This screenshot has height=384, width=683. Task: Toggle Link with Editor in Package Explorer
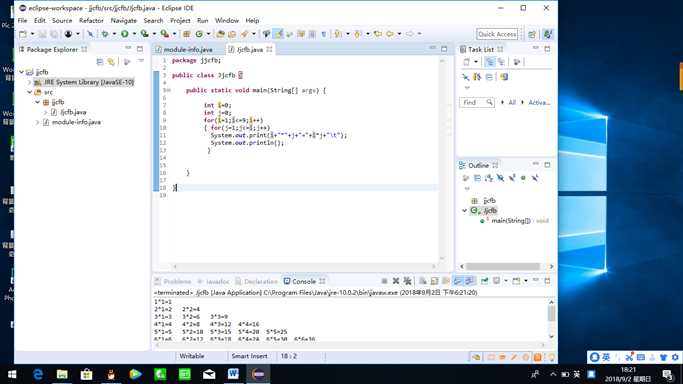coord(112,62)
